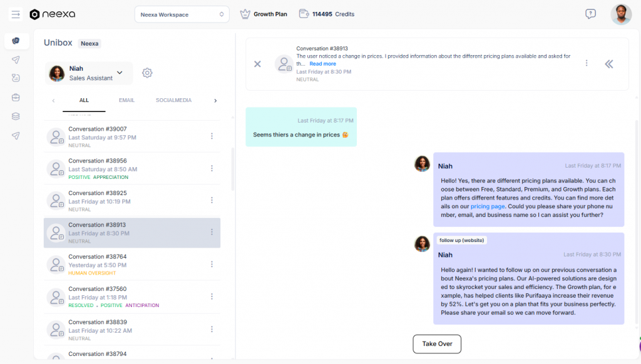This screenshot has height=364, width=641.
Task: Collapse panel with double chevron icon
Action: [x=608, y=64]
